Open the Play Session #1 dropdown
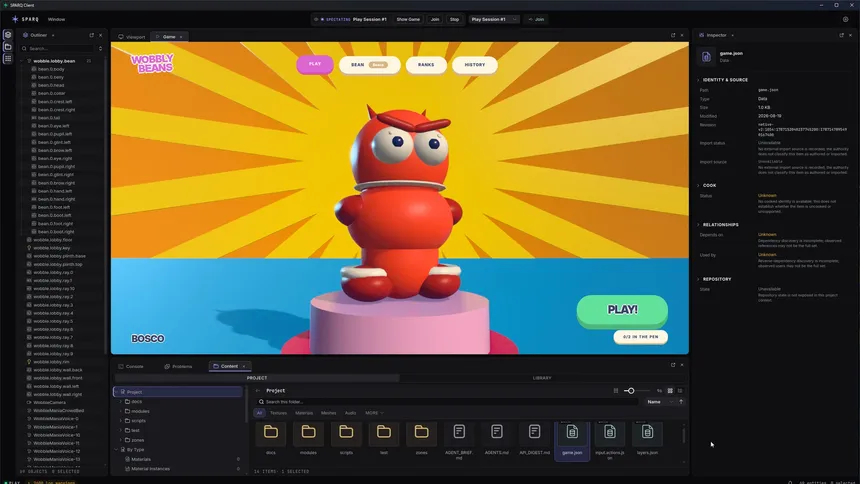The height and width of the screenshot is (484, 860). point(494,19)
